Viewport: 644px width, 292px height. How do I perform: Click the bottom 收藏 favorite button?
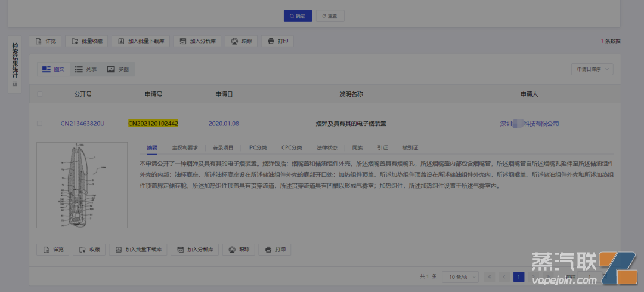coord(89,250)
